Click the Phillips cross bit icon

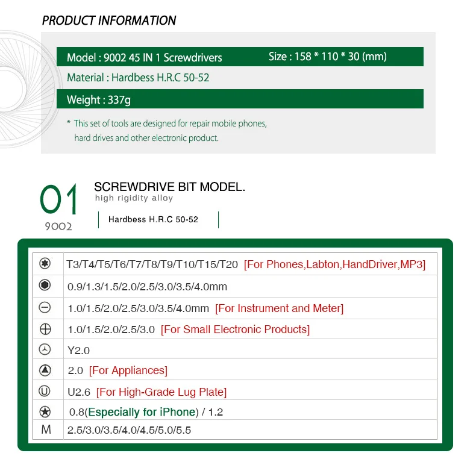[45, 329]
